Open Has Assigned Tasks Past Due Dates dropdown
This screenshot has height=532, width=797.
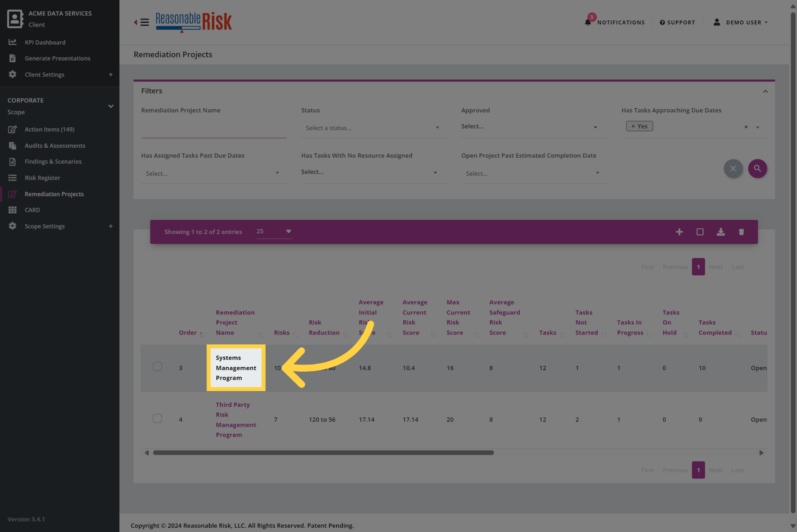click(214, 173)
